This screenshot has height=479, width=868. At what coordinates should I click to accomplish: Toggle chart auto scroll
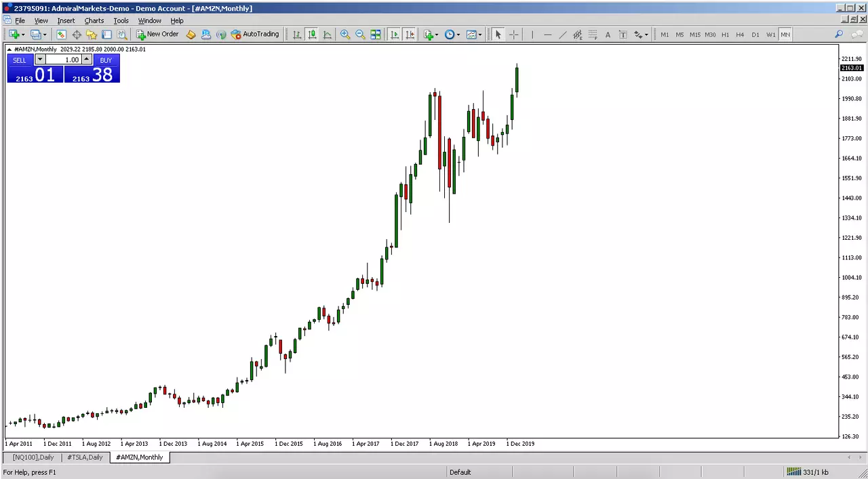[x=395, y=35]
